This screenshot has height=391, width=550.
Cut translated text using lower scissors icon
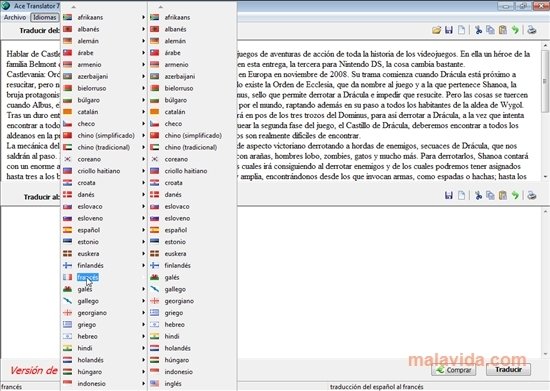coord(478,195)
